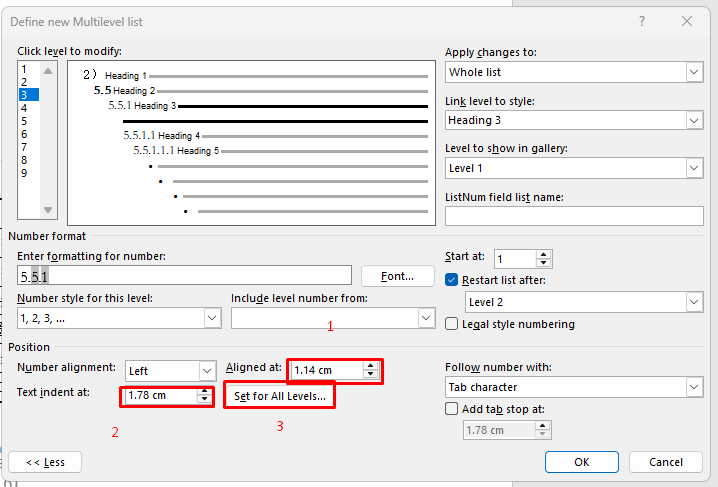Image resolution: width=718 pixels, height=487 pixels.
Task: Decrease Text indent at value with down arrow
Action: click(x=204, y=400)
